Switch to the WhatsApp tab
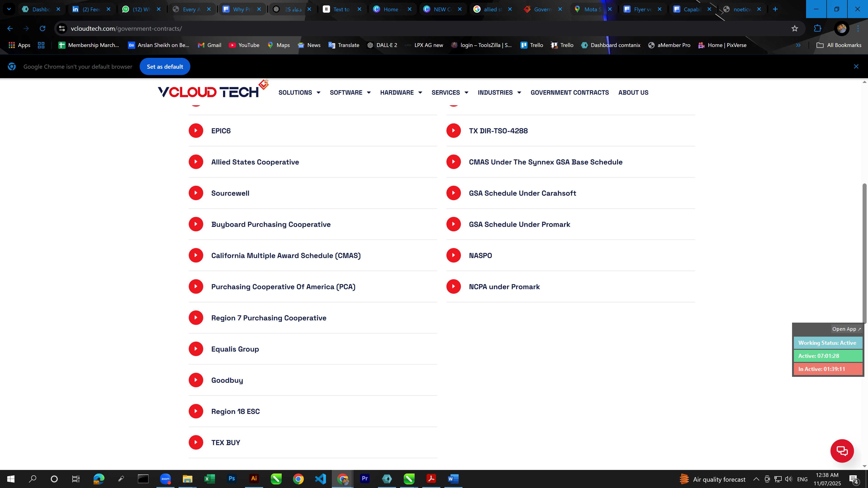The image size is (868, 488). click(142, 9)
